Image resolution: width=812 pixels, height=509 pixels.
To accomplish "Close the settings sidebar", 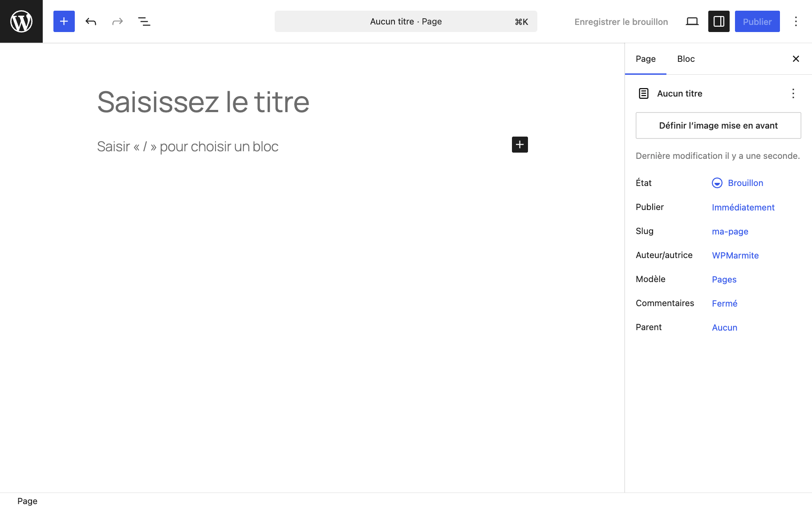I will point(796,59).
